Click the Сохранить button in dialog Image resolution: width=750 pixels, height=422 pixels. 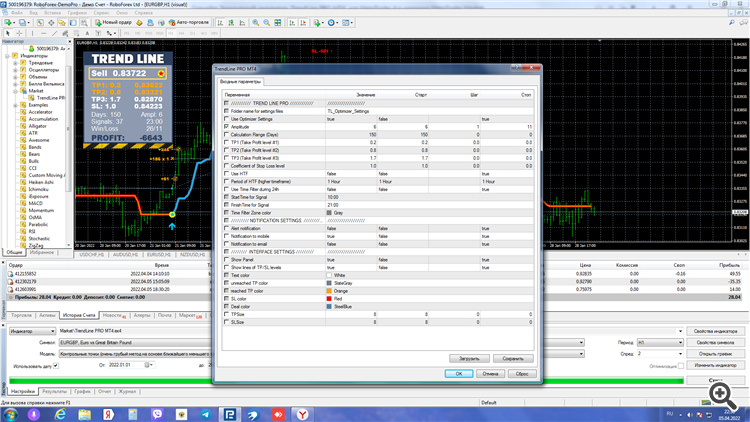(513, 358)
